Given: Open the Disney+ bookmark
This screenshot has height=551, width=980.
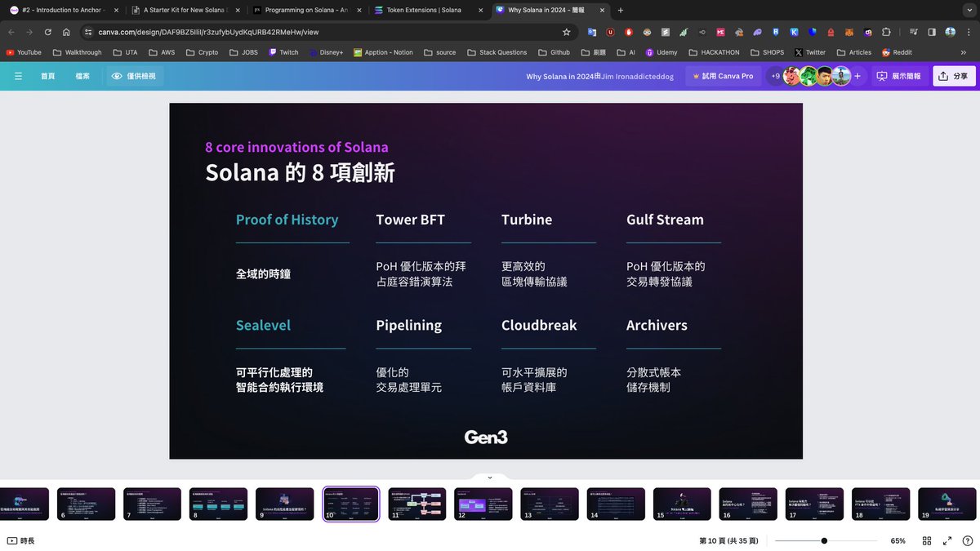Looking at the screenshot, I should (x=326, y=52).
